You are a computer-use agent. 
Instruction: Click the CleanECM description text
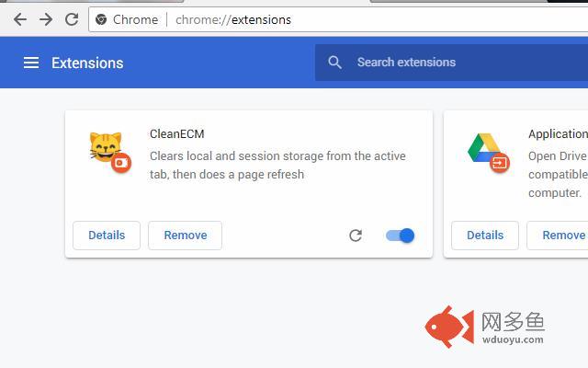(277, 166)
